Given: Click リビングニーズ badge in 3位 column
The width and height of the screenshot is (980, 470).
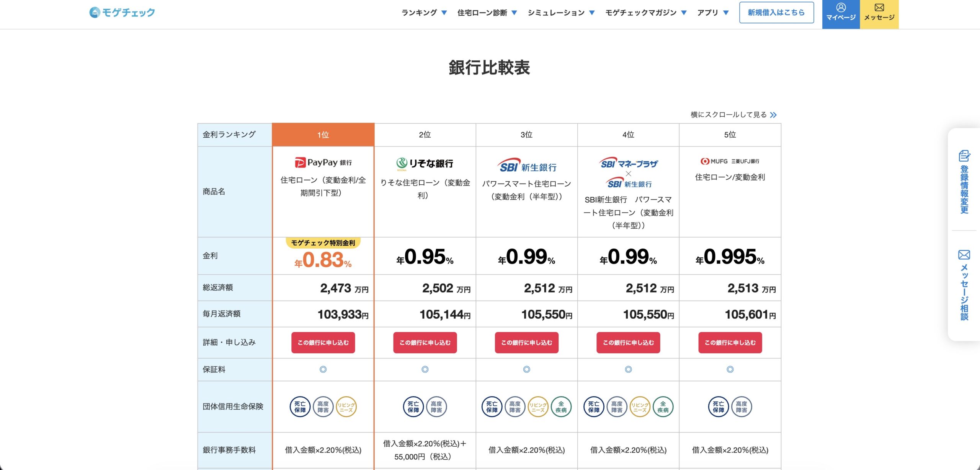Looking at the screenshot, I should coord(538,407).
